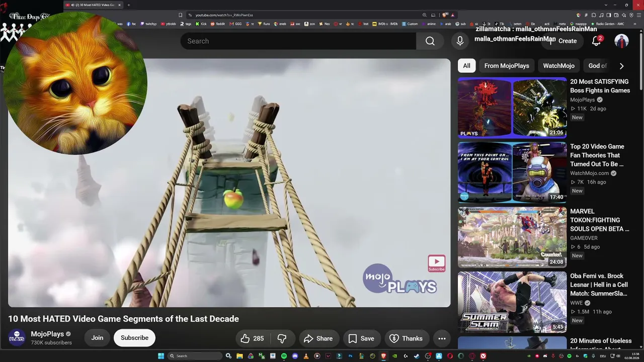The image size is (644, 362).
Task: Select the From MojoPlays filter chip
Action: pos(507,66)
